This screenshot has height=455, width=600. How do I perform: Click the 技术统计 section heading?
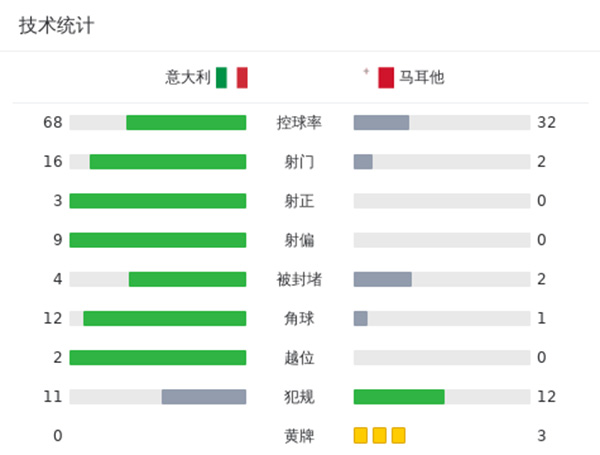pyautogui.click(x=56, y=26)
